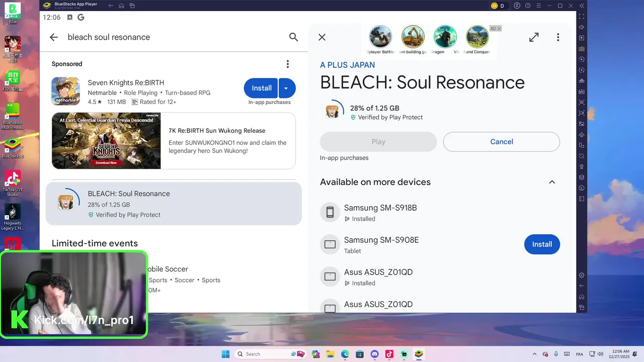
Task: Select the first Asus ASUS_Z01QD Installed row
Action: [440, 277]
